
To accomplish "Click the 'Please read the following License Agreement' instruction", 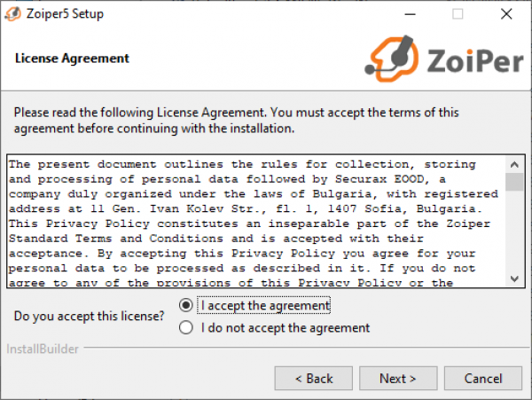I will click(236, 121).
